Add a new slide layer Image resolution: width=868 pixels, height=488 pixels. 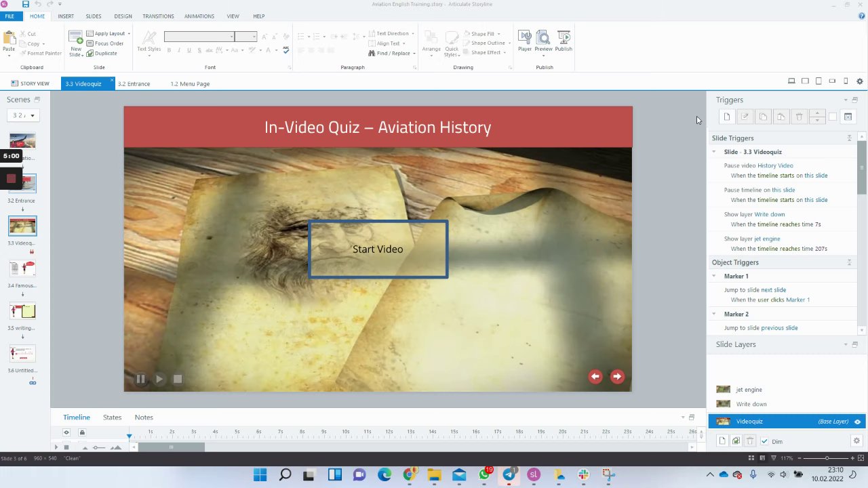coord(722,441)
